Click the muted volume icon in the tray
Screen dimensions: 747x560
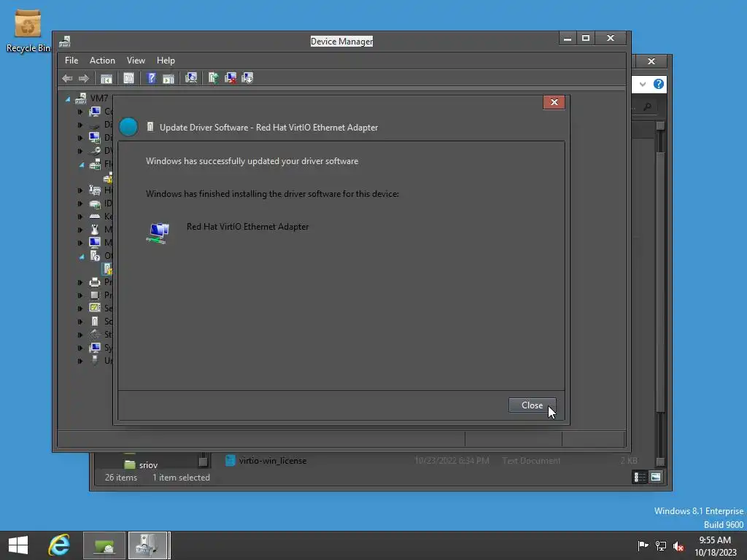point(678,545)
